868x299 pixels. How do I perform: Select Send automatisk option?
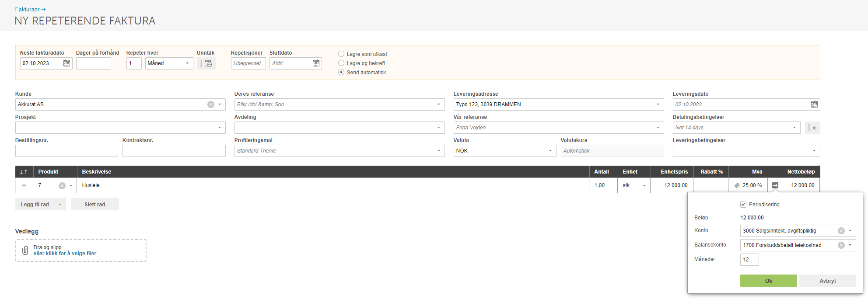(341, 72)
